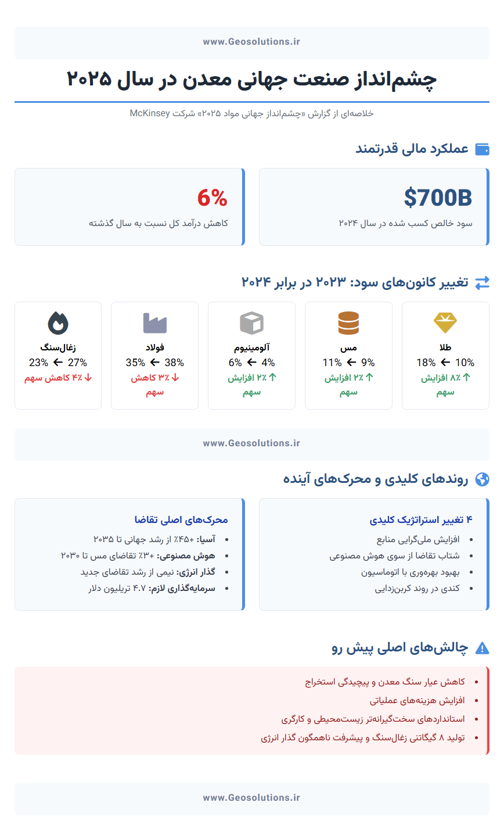Click the McKinsey report subtitle text
504x824 pixels.
pyautogui.click(x=251, y=113)
